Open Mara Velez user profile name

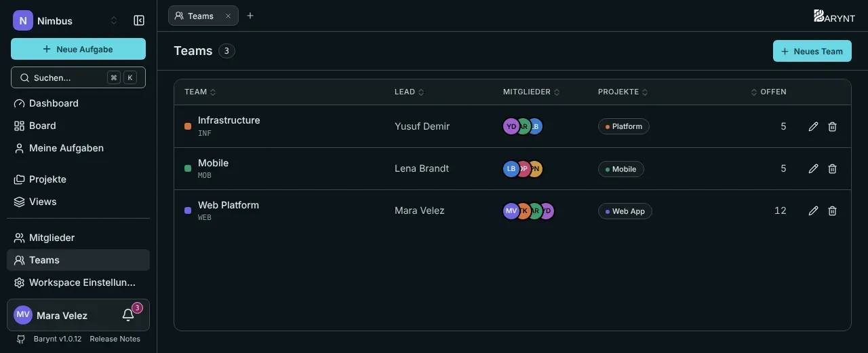(62, 316)
